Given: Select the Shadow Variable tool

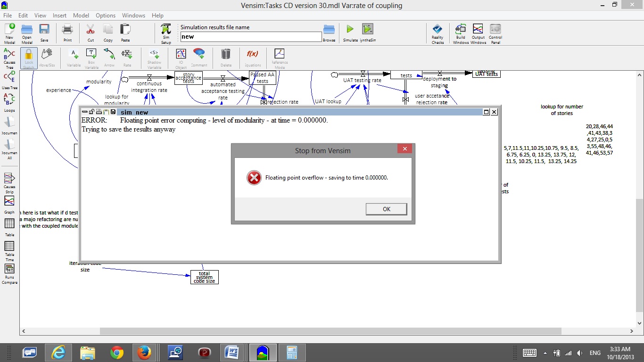Looking at the screenshot, I should coord(154,58).
